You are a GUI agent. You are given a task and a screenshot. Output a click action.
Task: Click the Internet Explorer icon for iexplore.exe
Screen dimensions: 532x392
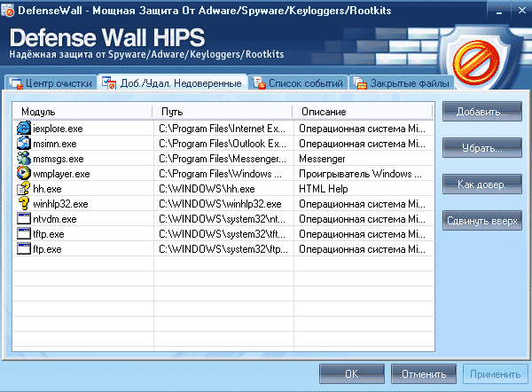23,129
